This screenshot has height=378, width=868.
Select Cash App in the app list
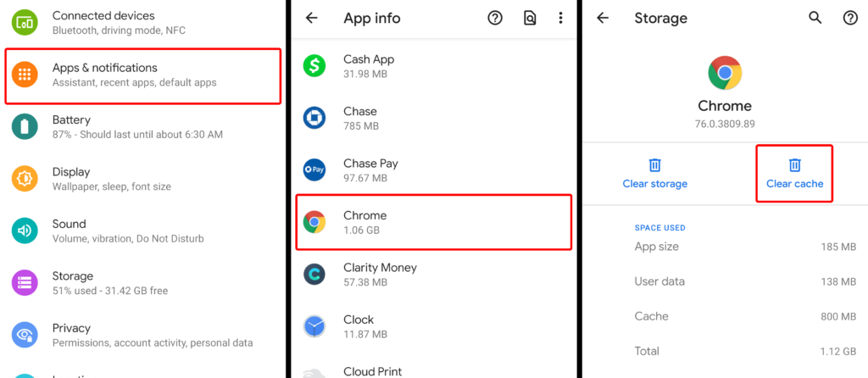click(x=433, y=66)
